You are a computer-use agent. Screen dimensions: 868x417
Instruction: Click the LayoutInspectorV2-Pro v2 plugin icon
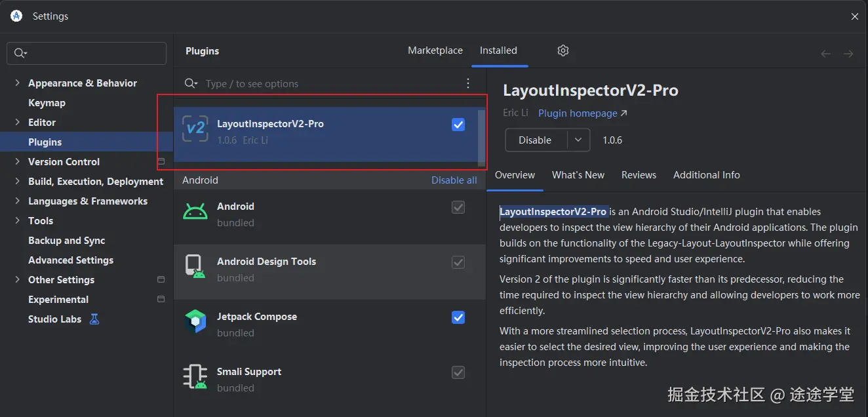coord(195,127)
